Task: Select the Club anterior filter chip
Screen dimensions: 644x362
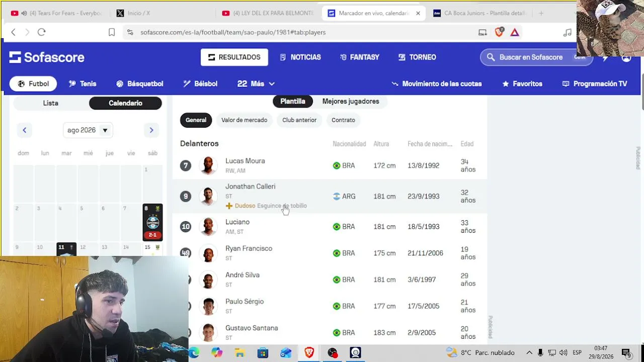Action: [299, 120]
